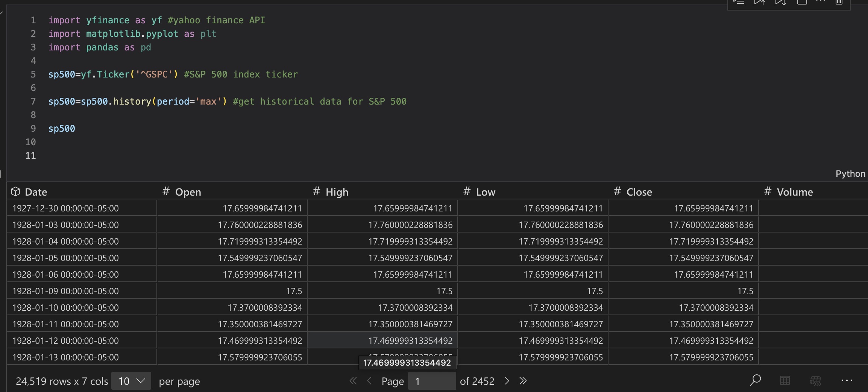
Task: Place cursor on line 1 yfinance import
Action: 156,20
